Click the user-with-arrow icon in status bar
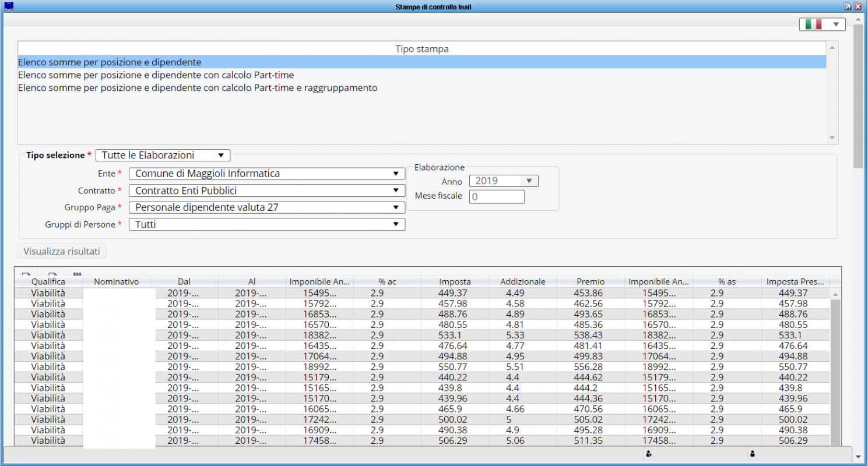Image resolution: width=868 pixels, height=466 pixels. (x=648, y=454)
